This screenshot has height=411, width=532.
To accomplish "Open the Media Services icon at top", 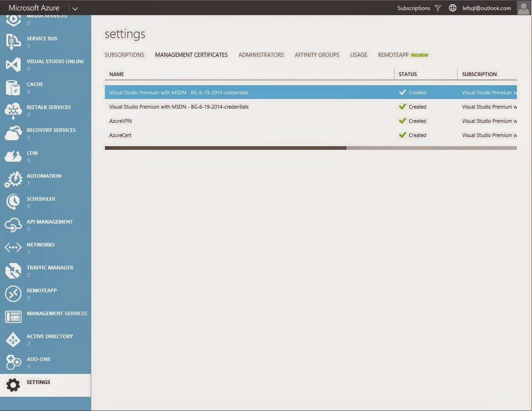I will pos(13,21).
